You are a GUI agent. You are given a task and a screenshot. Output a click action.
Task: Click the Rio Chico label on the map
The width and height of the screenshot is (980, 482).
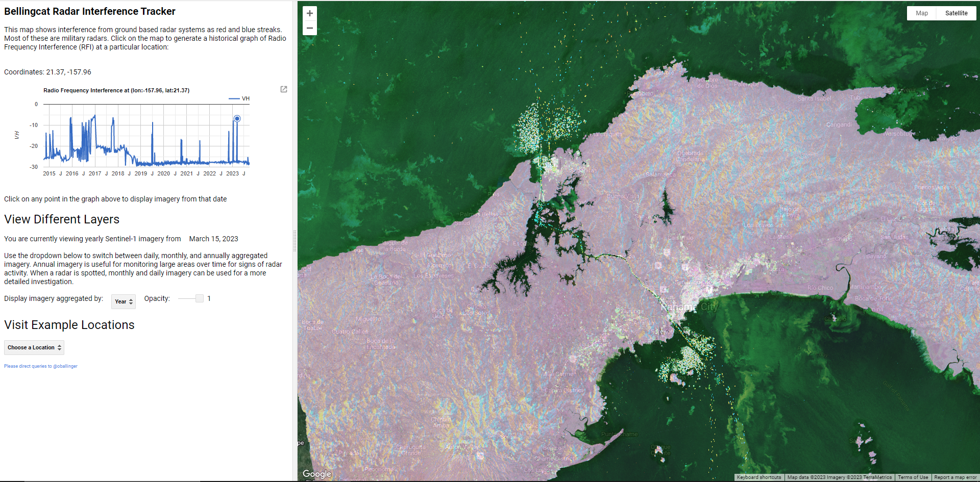(x=820, y=288)
